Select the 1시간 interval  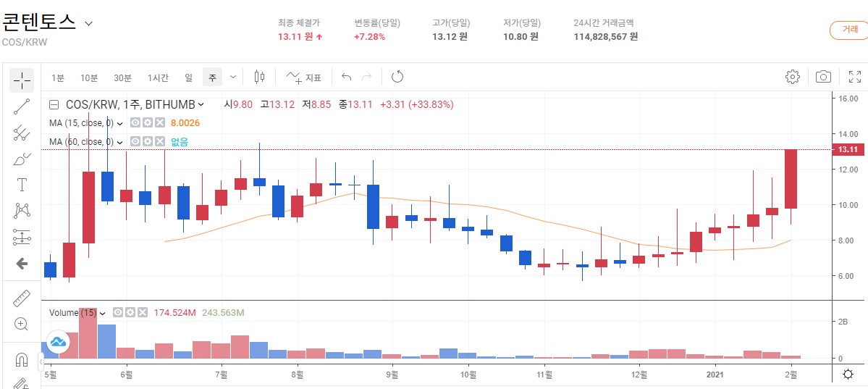(158, 78)
